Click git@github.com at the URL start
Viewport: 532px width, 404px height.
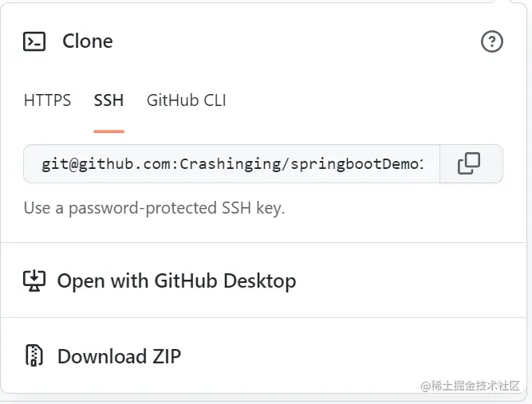click(x=108, y=164)
